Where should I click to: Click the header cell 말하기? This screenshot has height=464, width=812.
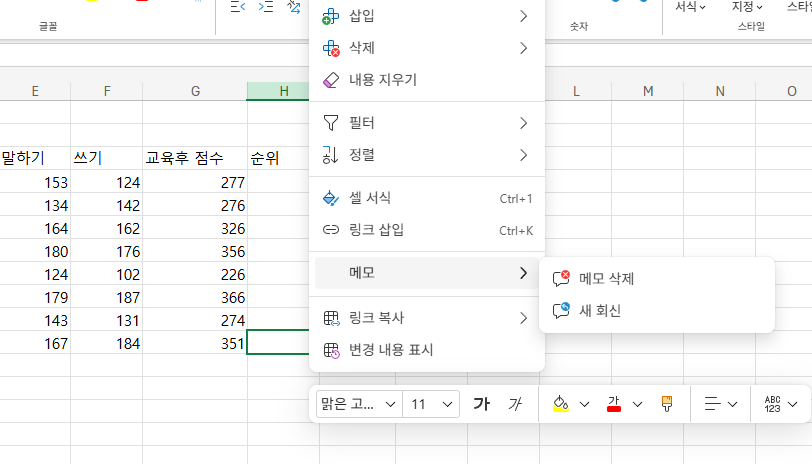point(35,158)
